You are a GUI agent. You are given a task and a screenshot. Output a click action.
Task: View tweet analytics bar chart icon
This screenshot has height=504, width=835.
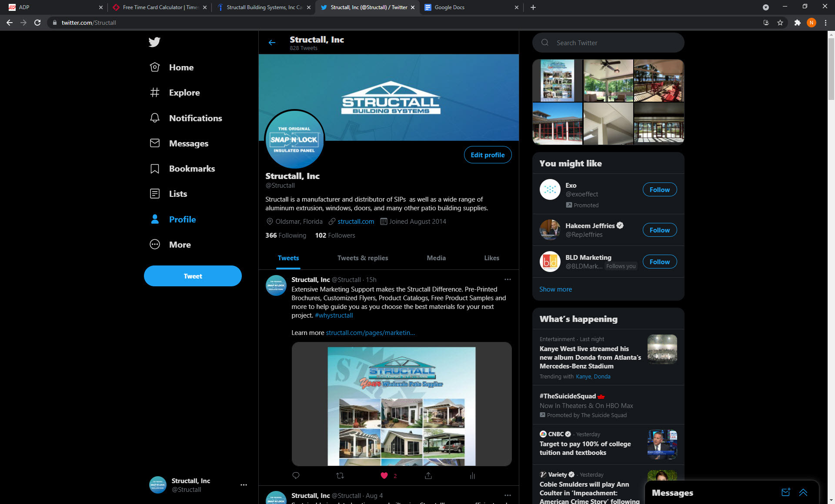click(x=472, y=475)
